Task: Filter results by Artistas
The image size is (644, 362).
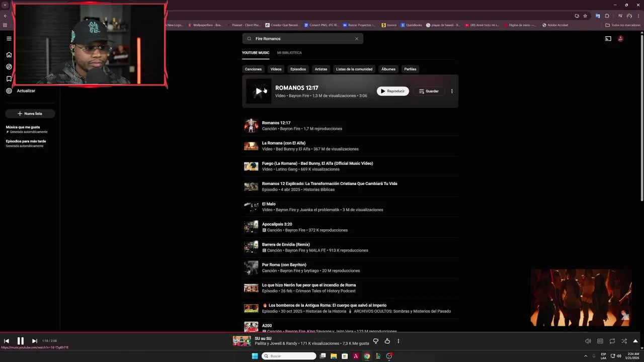Action: point(321,69)
